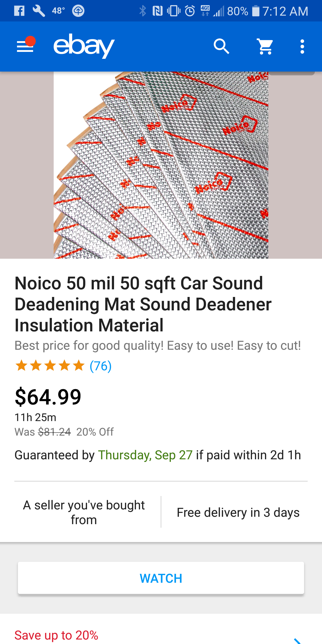Open the three-dot overflow menu
Image resolution: width=322 pixels, height=644 pixels.
302,47
